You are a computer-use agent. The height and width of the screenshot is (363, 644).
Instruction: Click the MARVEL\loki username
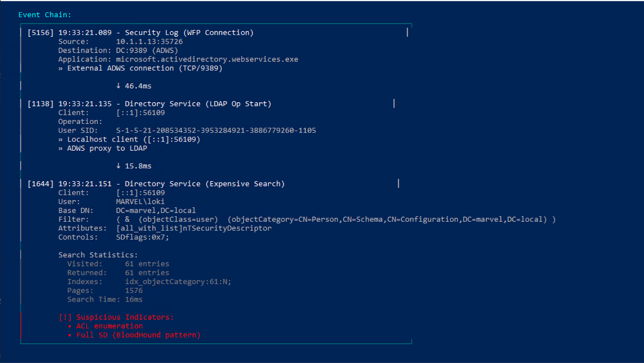[x=140, y=202]
